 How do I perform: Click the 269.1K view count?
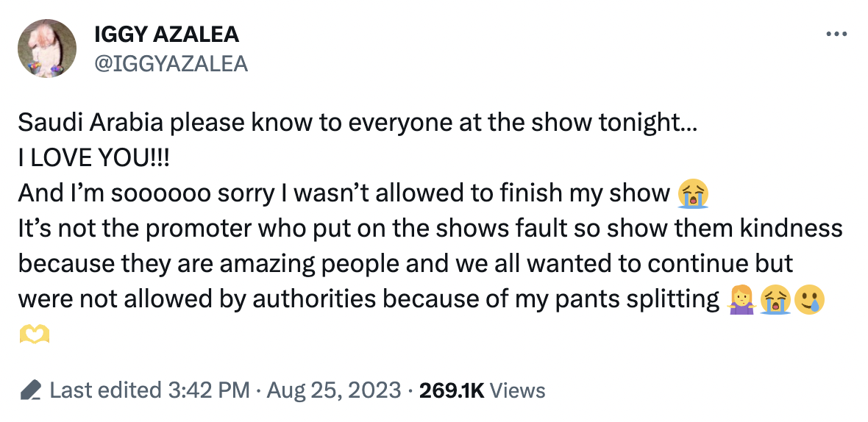point(452,390)
